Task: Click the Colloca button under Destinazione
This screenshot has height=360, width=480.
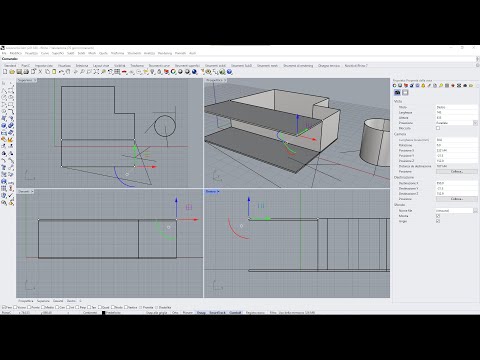Action: coord(457,199)
